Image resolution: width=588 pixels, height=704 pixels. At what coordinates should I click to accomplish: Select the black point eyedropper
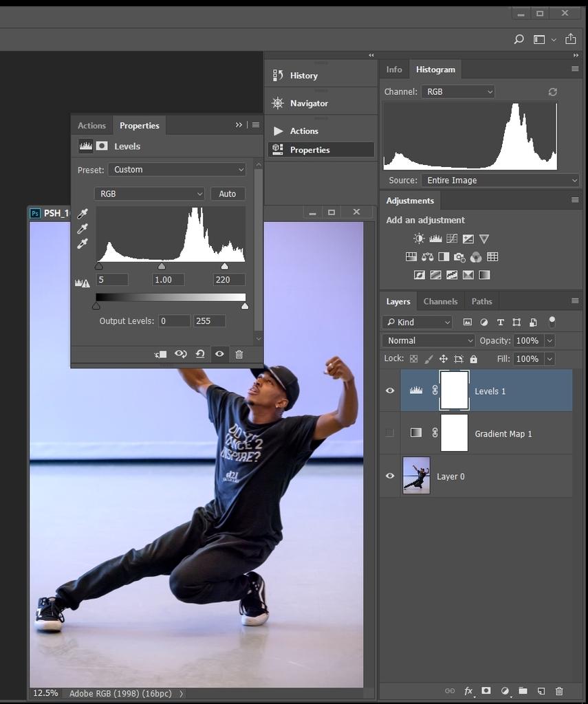point(83,214)
